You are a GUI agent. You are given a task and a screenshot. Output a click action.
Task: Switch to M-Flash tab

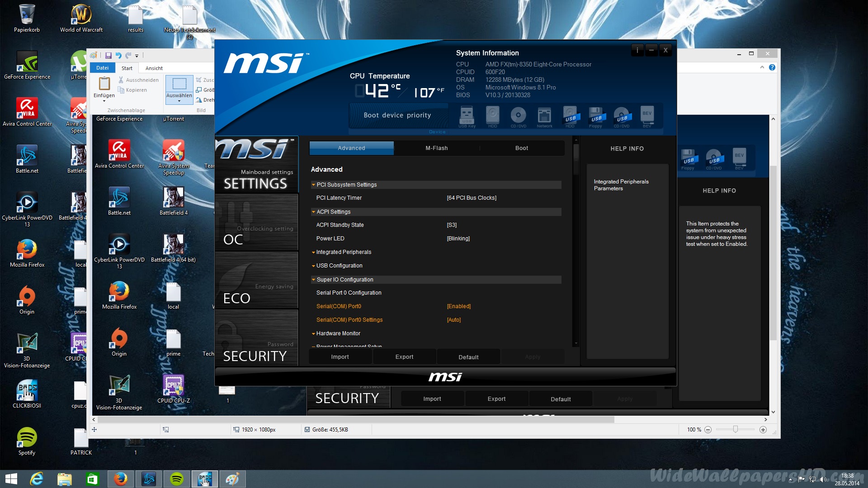(x=437, y=148)
